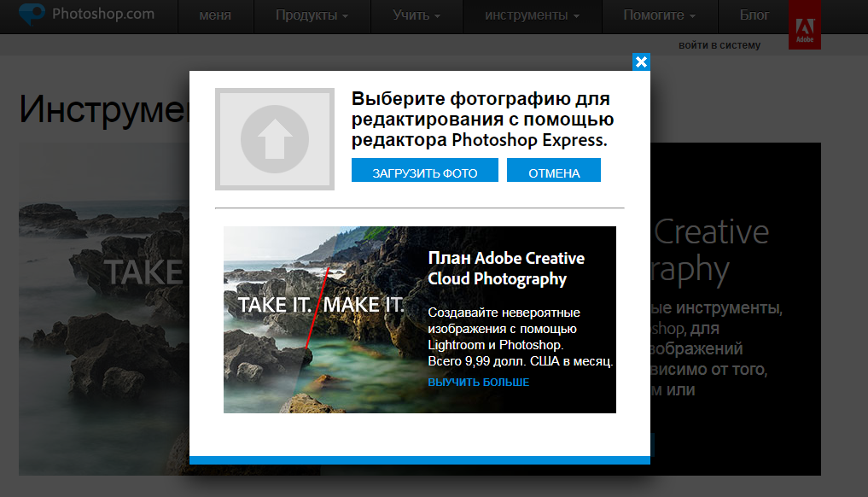
Task: Click the blue X to close the dialog
Action: coord(640,61)
